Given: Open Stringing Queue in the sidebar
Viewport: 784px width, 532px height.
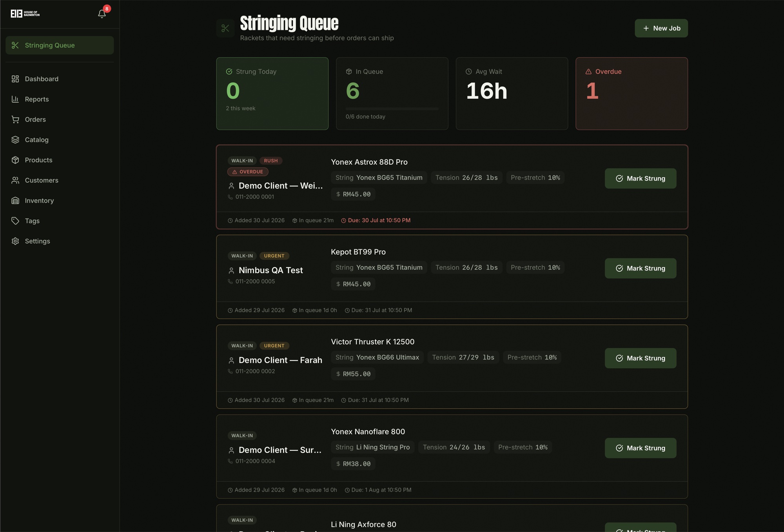Looking at the screenshot, I should click(60, 45).
